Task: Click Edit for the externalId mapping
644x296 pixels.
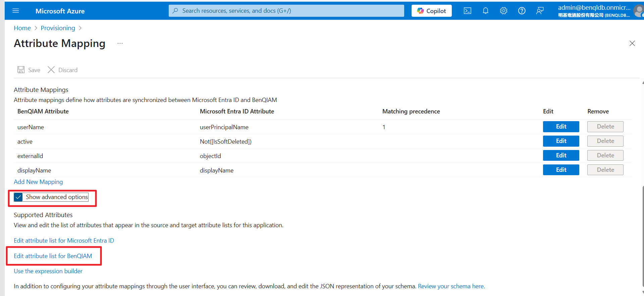Action: tap(561, 155)
